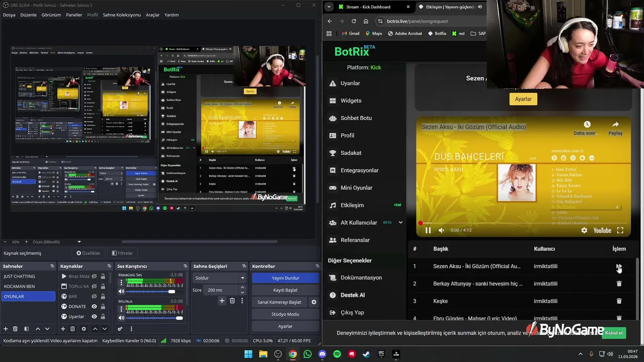Adjust Masaüstü Ses volume slider
Image resolution: width=644 pixels, height=362 pixels.
click(154, 292)
